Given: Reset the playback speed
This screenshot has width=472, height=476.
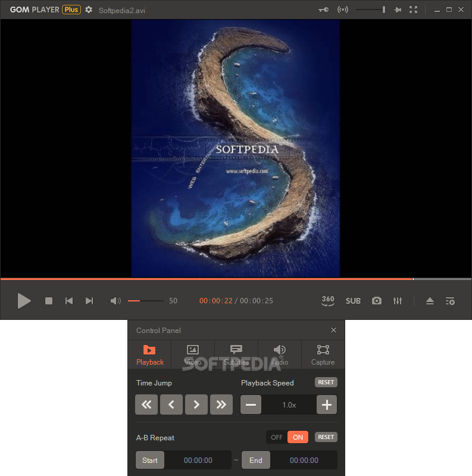Looking at the screenshot, I should tap(326, 382).
